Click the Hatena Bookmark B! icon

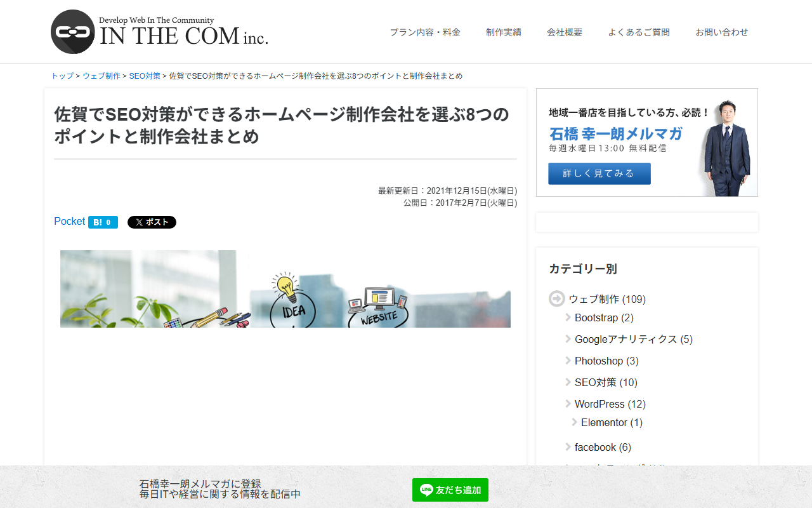[x=96, y=222]
